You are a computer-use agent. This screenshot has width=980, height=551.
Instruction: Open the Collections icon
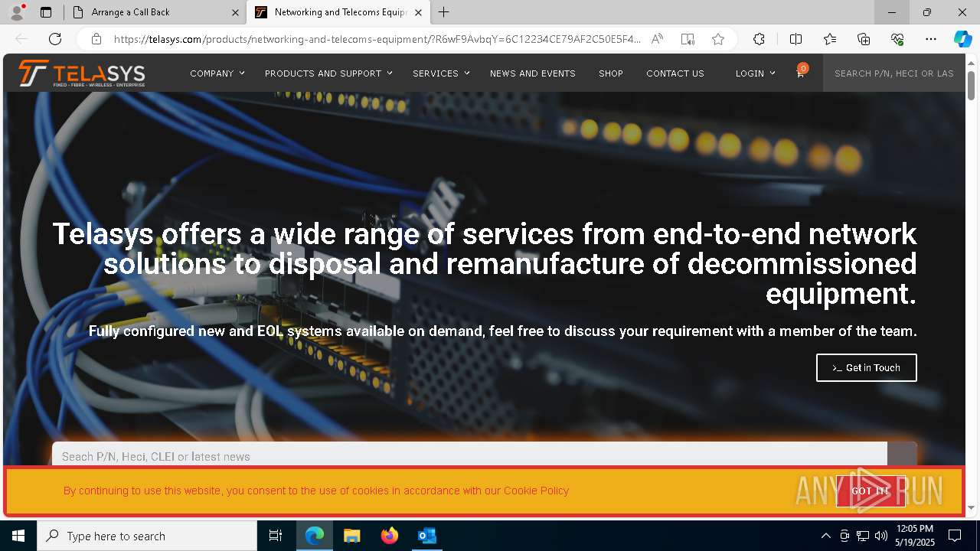coord(864,39)
